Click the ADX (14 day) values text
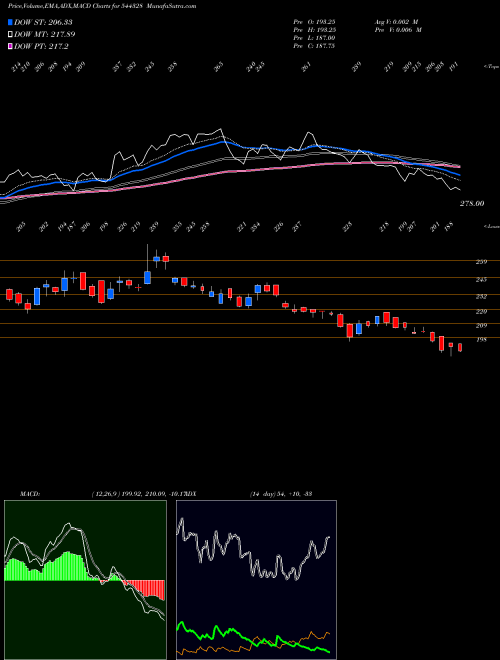The height and width of the screenshot is (660, 500). (x=280, y=493)
